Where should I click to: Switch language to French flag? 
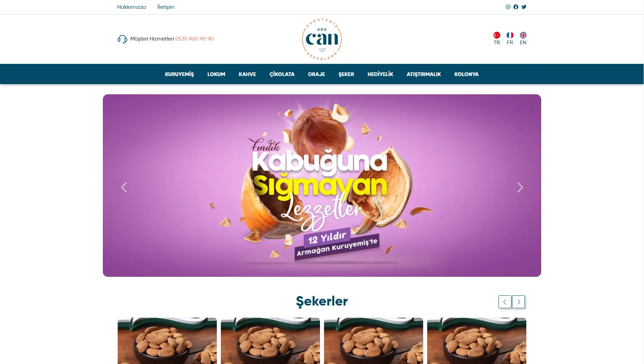(x=510, y=35)
